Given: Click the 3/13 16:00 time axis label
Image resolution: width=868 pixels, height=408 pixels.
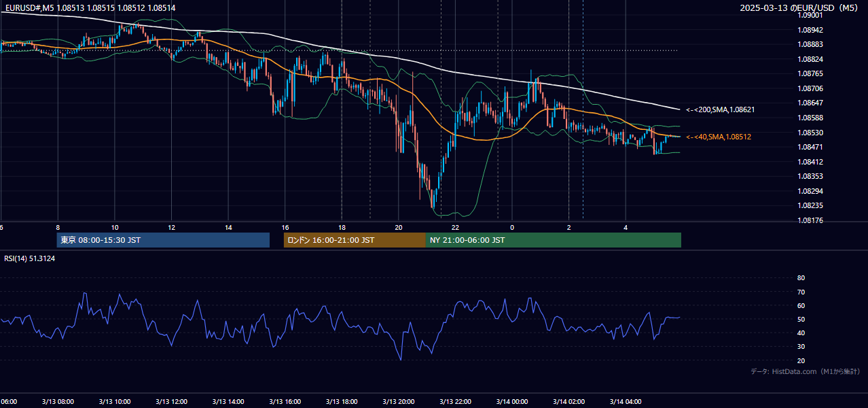Looking at the screenshot, I should 285,401.
